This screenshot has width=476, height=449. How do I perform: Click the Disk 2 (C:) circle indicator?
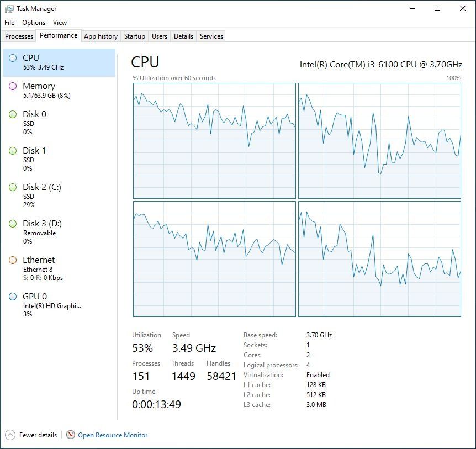pos(13,187)
